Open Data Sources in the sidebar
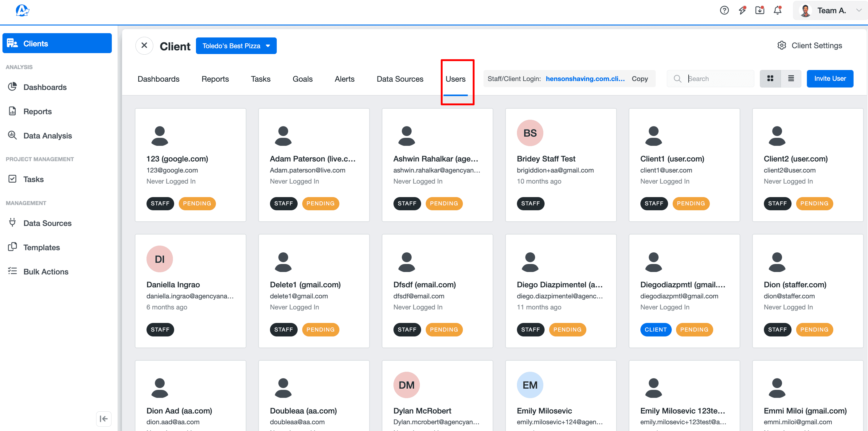The image size is (868, 431). coord(47,223)
